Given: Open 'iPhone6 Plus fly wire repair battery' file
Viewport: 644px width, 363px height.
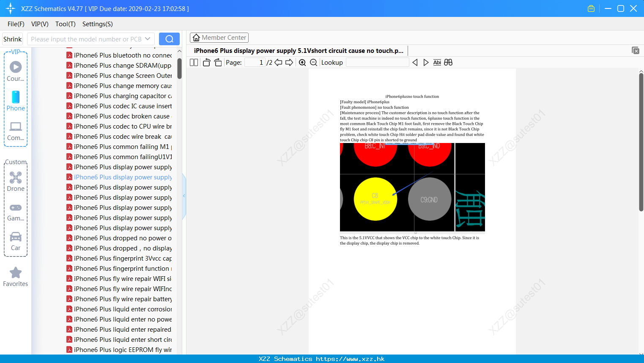Looking at the screenshot, I should [119, 299].
